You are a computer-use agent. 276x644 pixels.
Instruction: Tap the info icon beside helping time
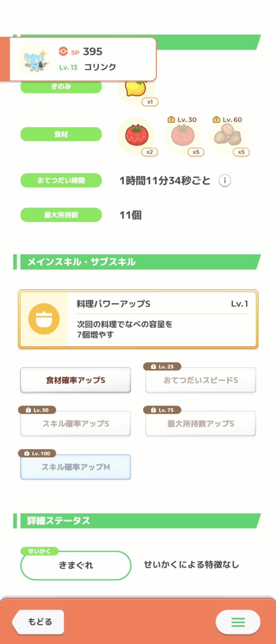click(x=225, y=180)
